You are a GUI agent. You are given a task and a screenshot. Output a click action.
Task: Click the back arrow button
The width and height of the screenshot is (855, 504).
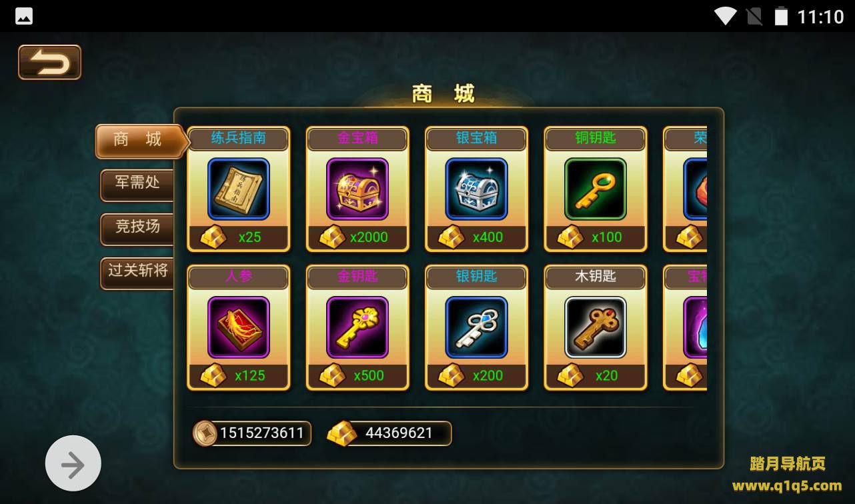(x=49, y=62)
